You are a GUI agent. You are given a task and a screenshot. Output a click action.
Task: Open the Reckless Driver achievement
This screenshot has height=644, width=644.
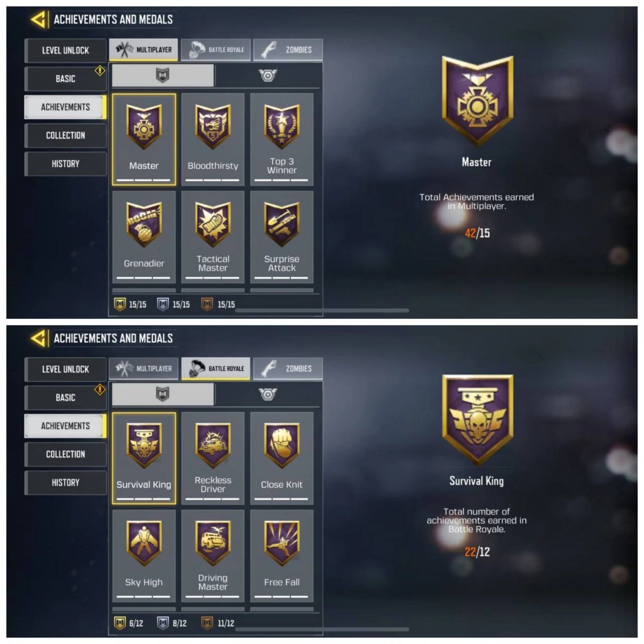point(213,458)
